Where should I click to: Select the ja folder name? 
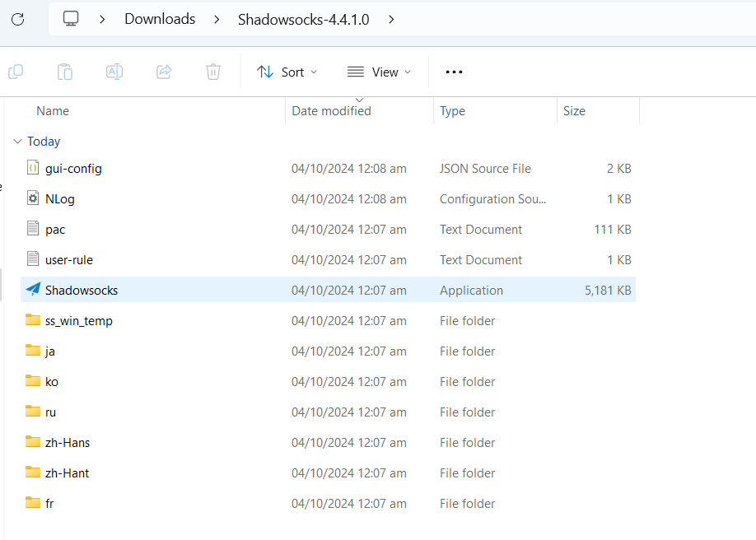49,351
